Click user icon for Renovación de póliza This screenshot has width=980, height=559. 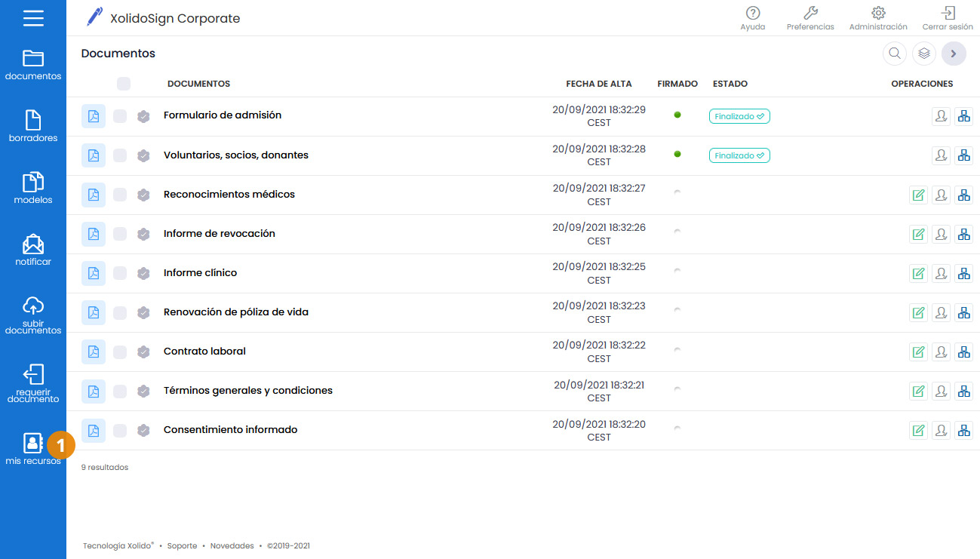pyautogui.click(x=941, y=312)
